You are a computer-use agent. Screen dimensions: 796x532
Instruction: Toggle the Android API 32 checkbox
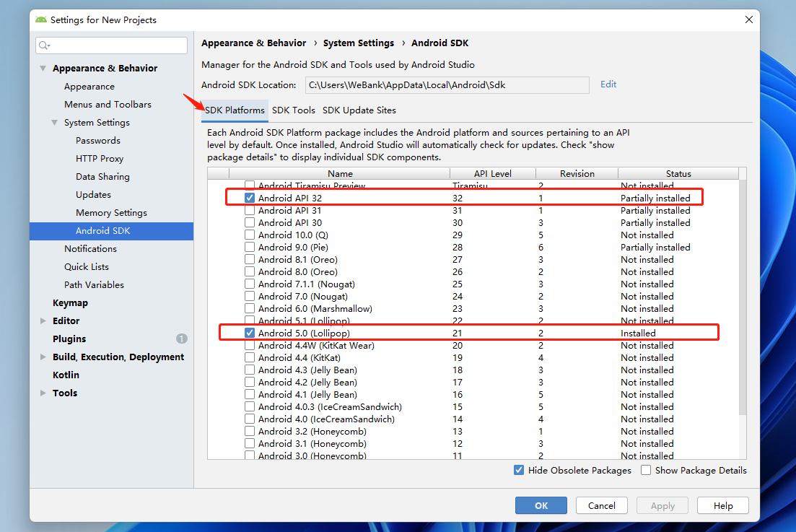click(x=249, y=198)
